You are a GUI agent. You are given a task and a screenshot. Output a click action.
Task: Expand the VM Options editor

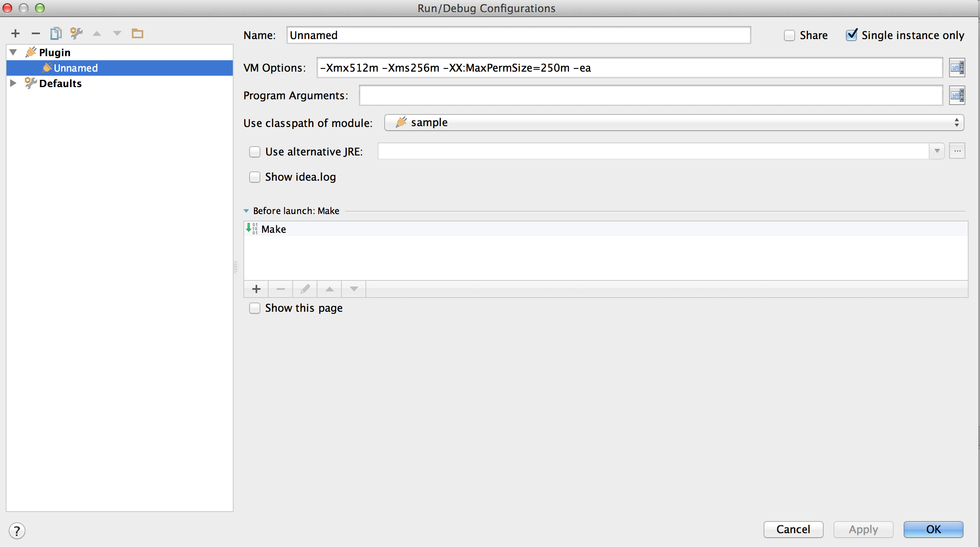coord(957,68)
